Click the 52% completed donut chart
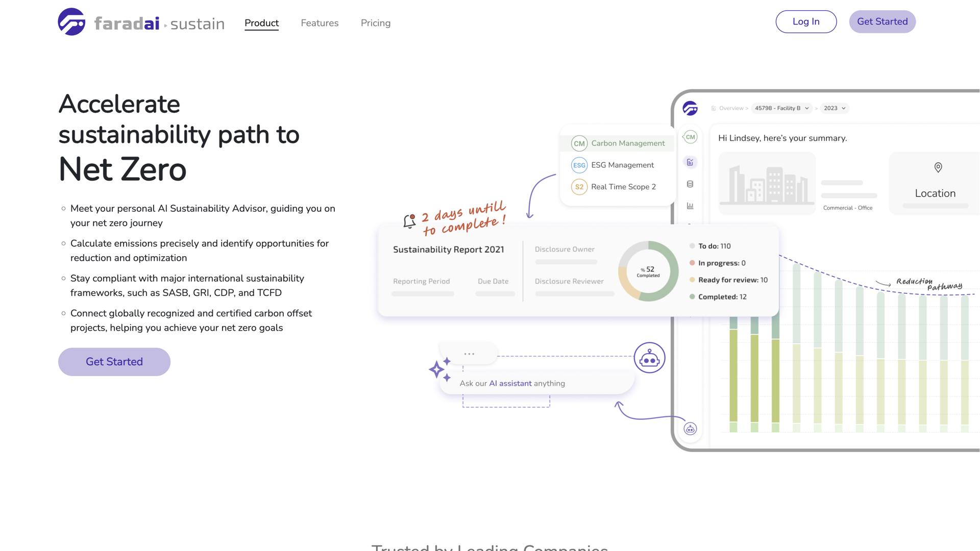The image size is (980, 551). pyautogui.click(x=648, y=271)
